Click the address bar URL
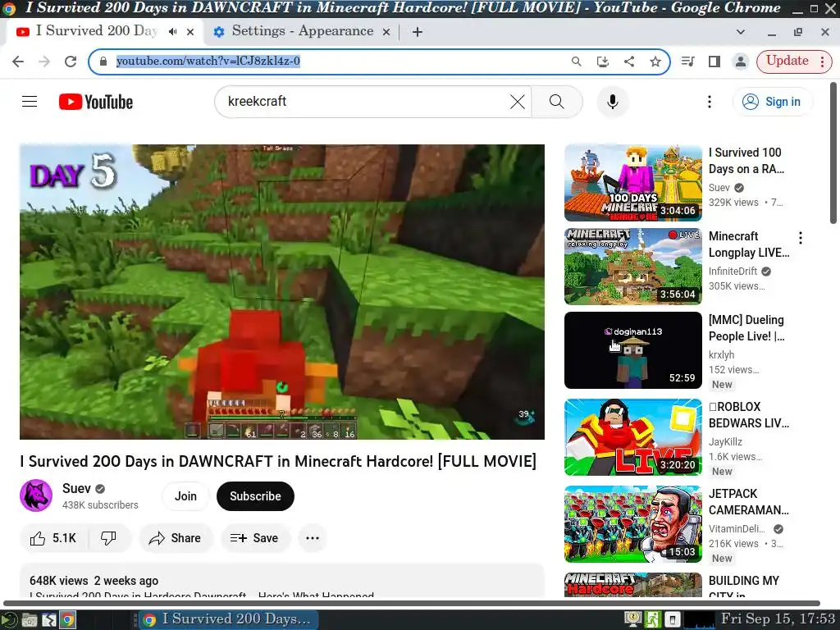The width and height of the screenshot is (840, 630). [x=208, y=61]
